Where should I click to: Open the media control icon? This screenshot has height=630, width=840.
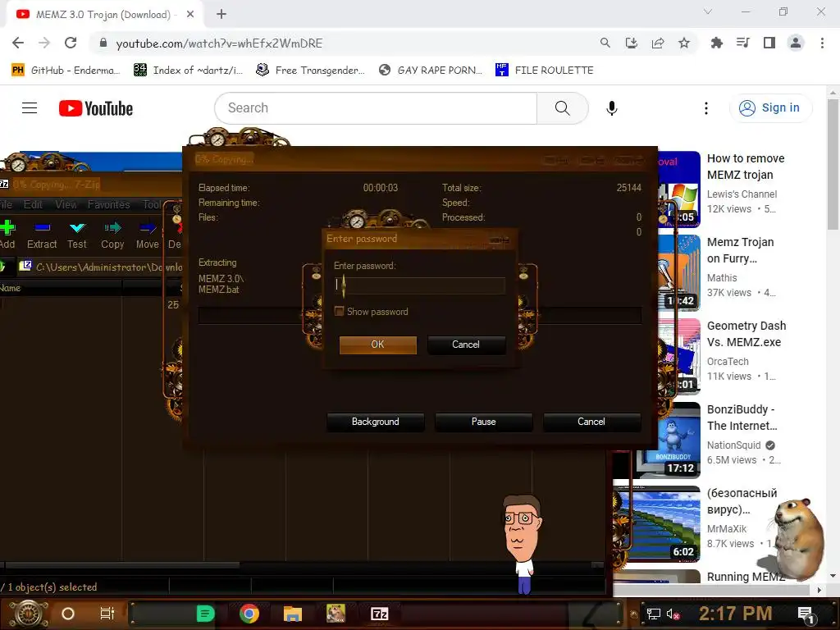point(742,43)
